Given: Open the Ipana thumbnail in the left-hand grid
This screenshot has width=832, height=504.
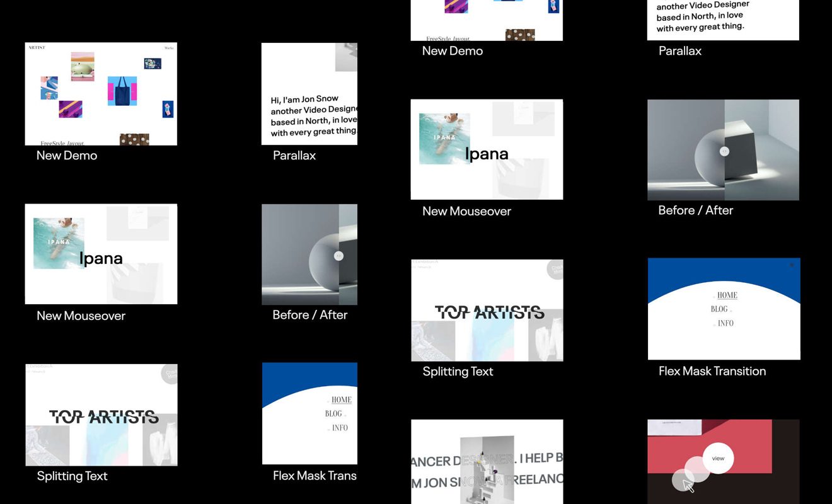Looking at the screenshot, I should coord(101,254).
